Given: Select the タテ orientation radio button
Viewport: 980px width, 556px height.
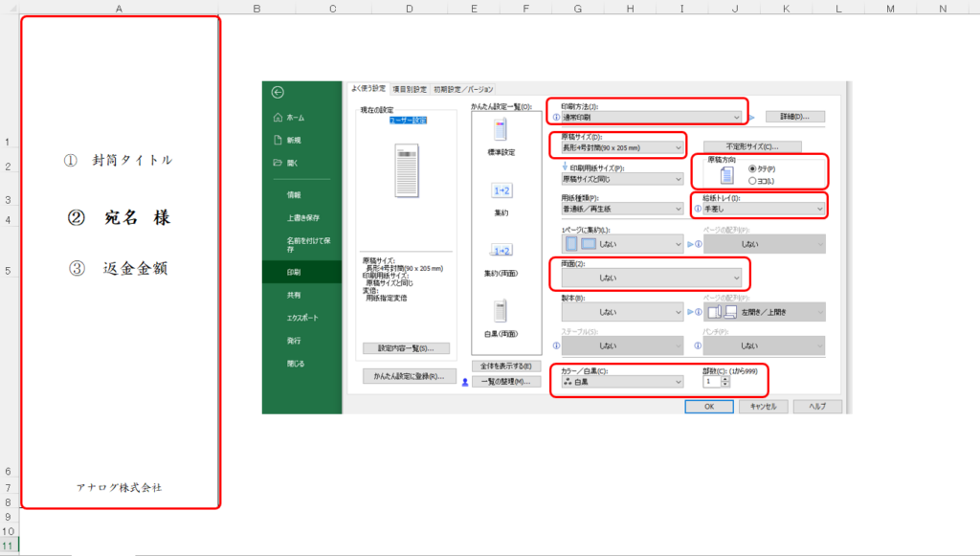Looking at the screenshot, I should tap(753, 169).
